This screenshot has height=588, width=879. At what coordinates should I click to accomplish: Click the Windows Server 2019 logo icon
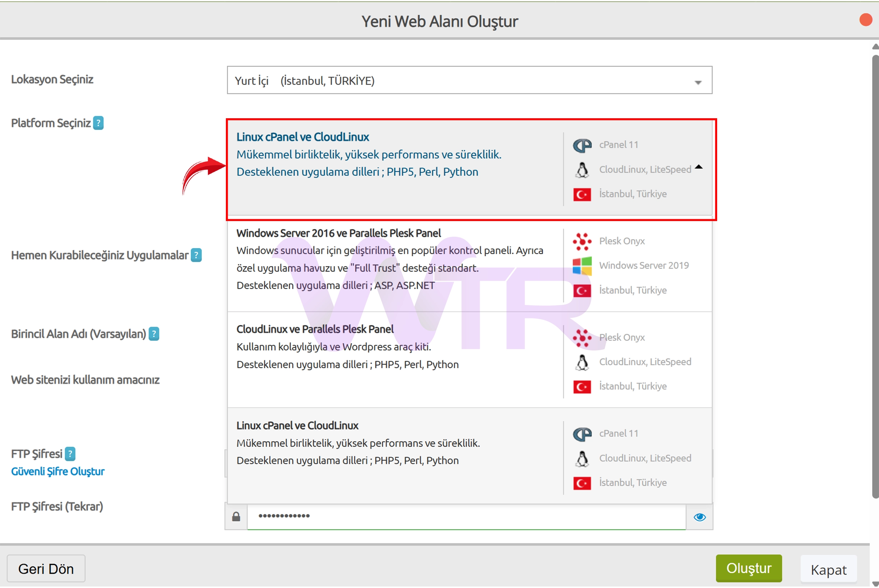[x=582, y=266]
